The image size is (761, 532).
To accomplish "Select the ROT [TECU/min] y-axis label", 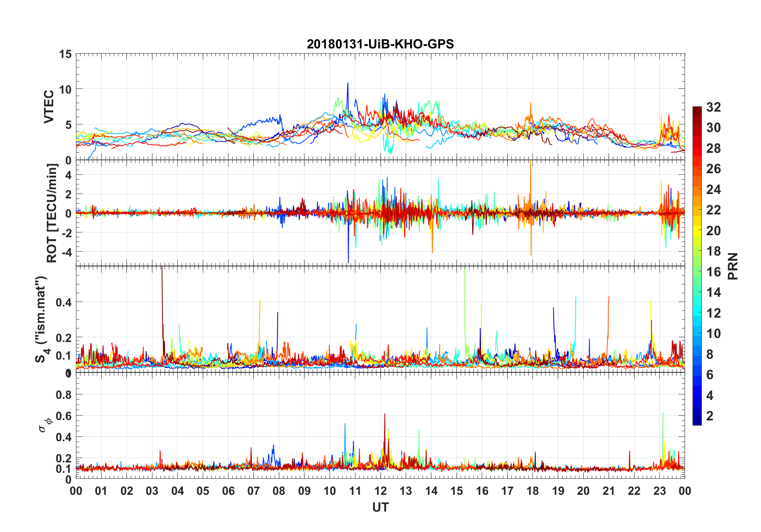I will click(52, 213).
